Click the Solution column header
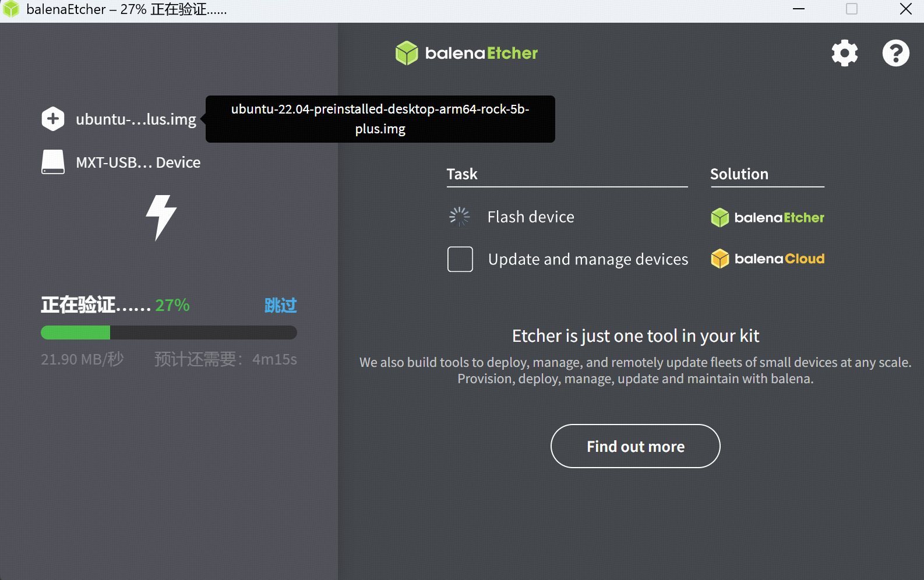The height and width of the screenshot is (580, 924). pos(739,174)
